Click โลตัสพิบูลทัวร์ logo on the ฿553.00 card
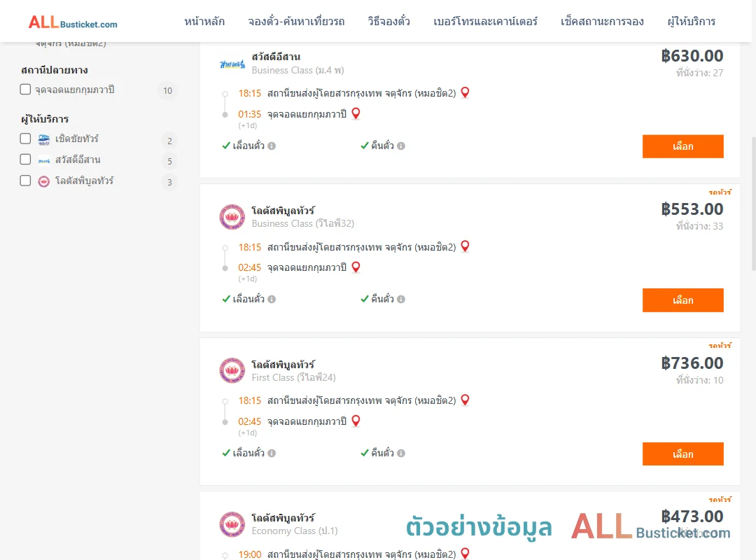The height and width of the screenshot is (560, 756). [232, 216]
